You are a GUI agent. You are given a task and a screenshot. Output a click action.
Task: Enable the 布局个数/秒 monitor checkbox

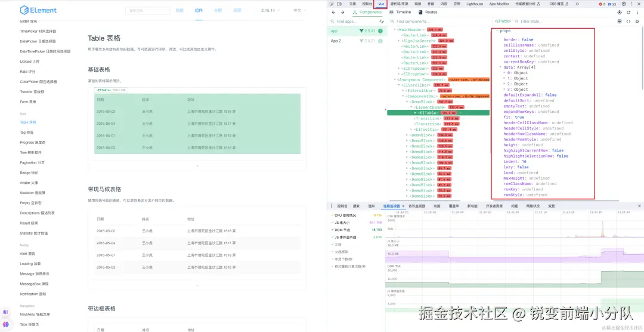[x=332, y=259]
